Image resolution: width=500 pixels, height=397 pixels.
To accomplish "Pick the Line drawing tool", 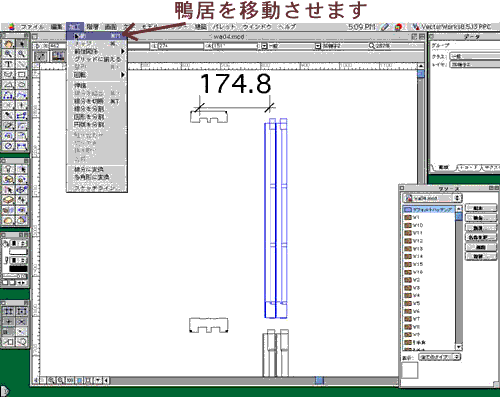I will (x=22, y=64).
